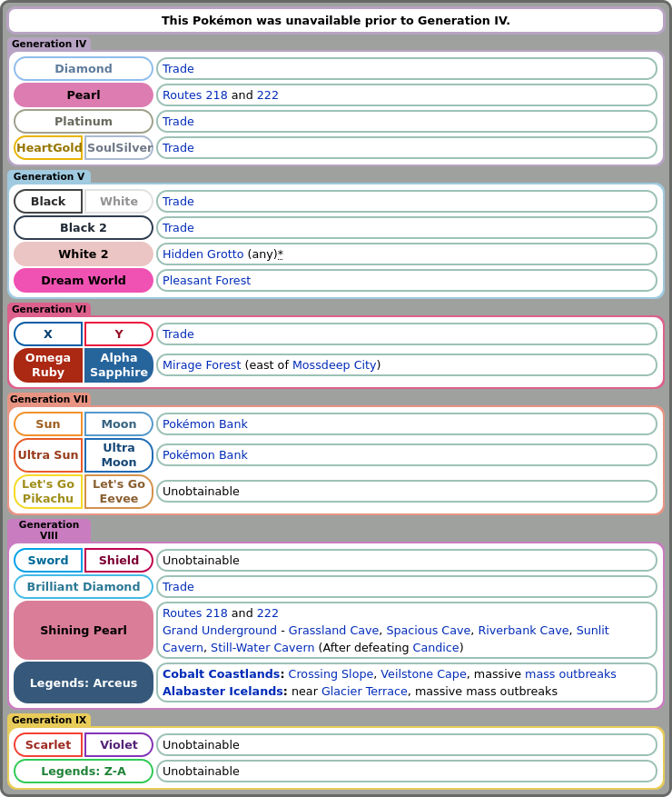
Task: Open the Legends: Z-A game label
Action: tap(84, 771)
